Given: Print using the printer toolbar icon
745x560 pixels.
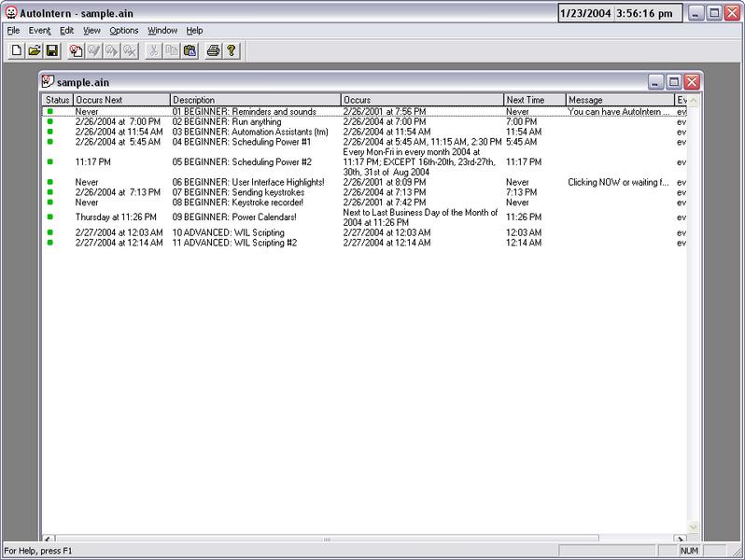Looking at the screenshot, I should [214, 50].
